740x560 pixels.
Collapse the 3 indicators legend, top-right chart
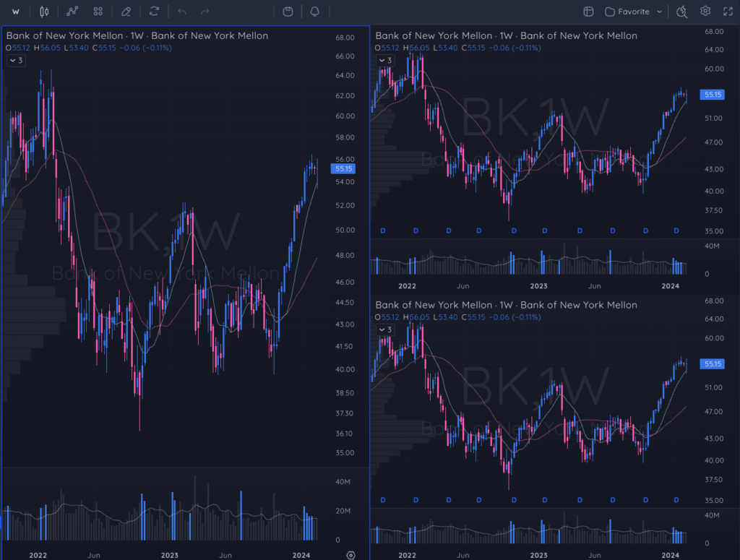(x=384, y=61)
